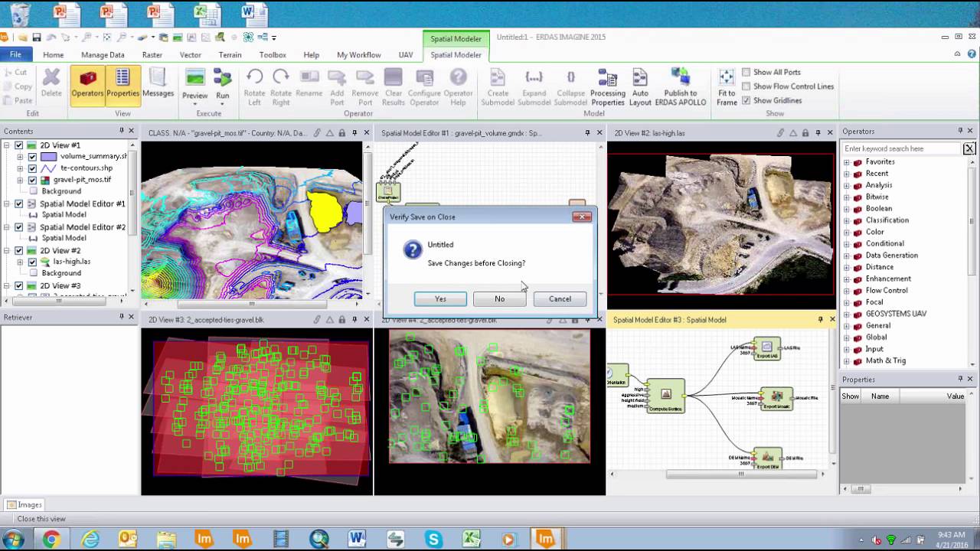Click the Images button at bottom left

pos(24,505)
